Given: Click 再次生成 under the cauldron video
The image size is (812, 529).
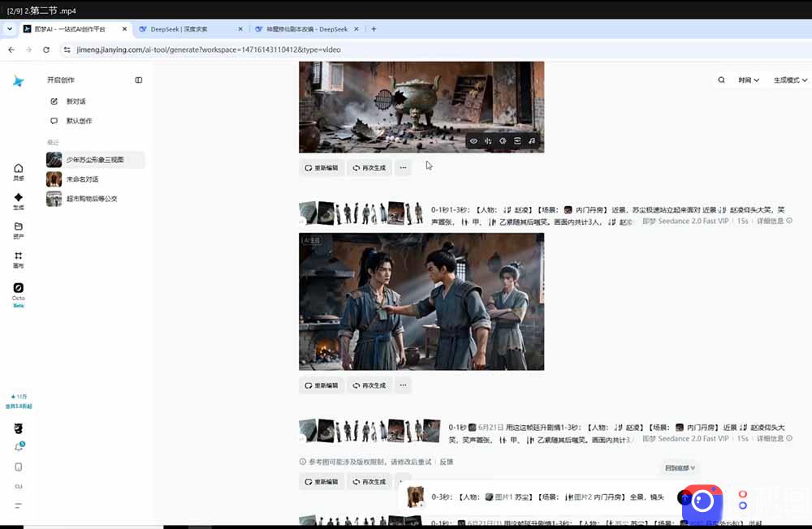Looking at the screenshot, I should click(x=369, y=168).
